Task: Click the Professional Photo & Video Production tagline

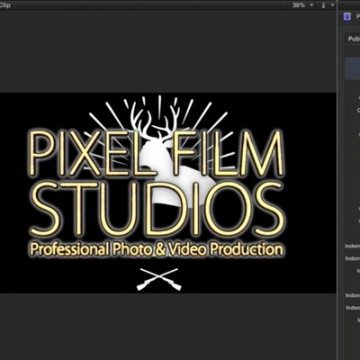Action: (156, 249)
